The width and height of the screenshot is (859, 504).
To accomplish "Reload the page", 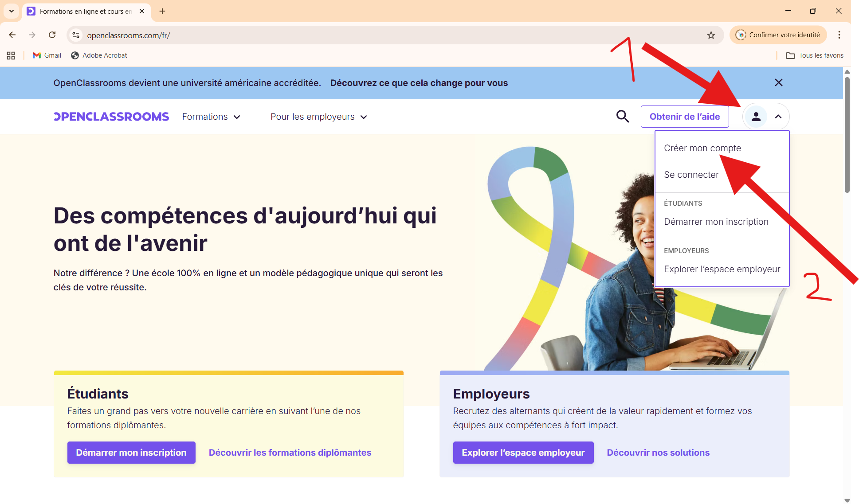I will [x=52, y=35].
